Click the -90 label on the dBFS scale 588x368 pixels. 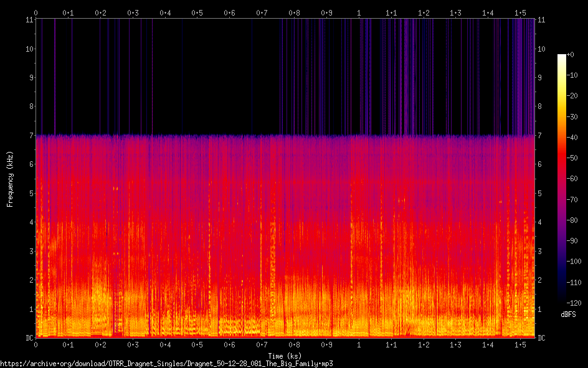(575, 242)
